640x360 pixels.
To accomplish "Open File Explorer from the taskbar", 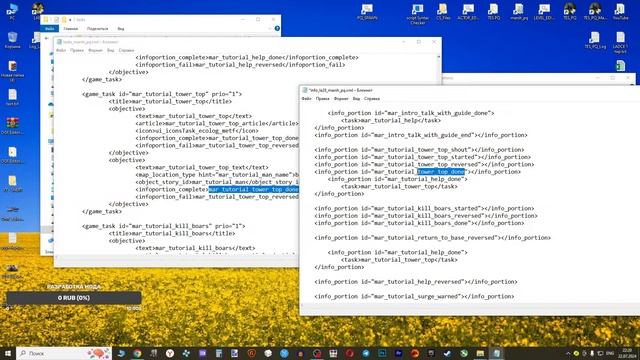I will [x=480, y=353].
